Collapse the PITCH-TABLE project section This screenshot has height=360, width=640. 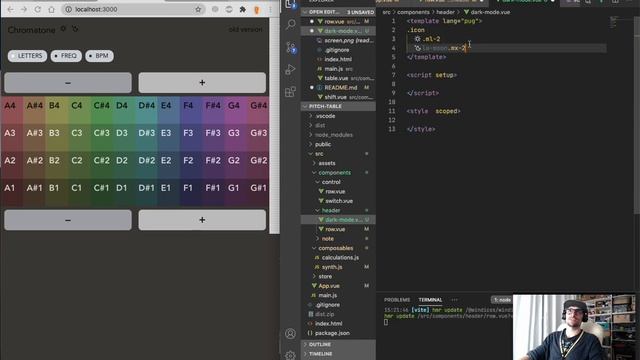tap(338, 106)
